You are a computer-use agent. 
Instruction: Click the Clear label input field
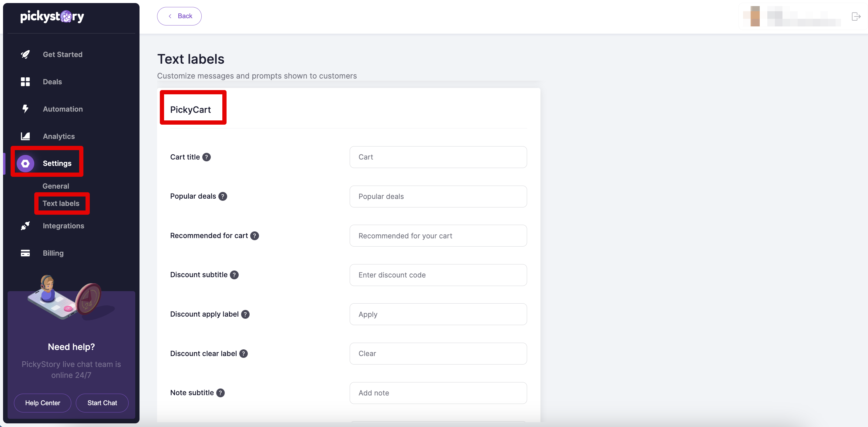438,354
